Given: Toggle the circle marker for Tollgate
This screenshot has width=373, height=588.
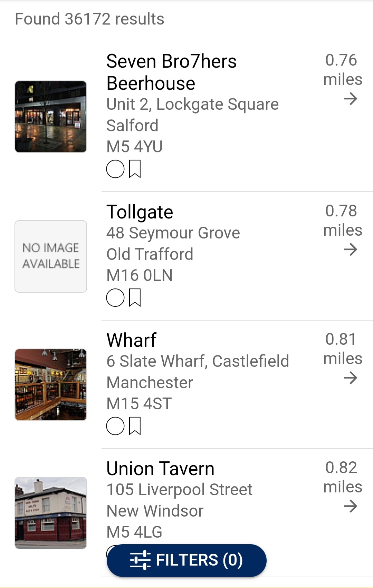Looking at the screenshot, I should coord(115,297).
